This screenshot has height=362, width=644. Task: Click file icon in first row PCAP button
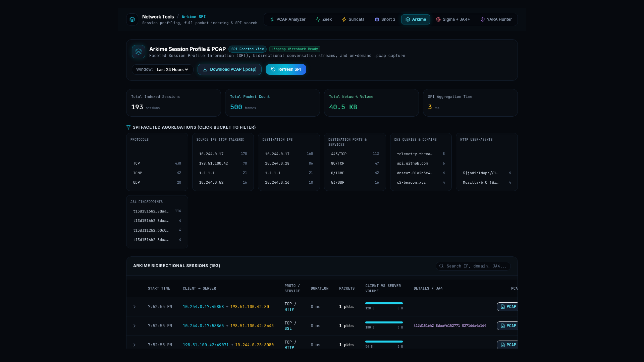pyautogui.click(x=503, y=307)
